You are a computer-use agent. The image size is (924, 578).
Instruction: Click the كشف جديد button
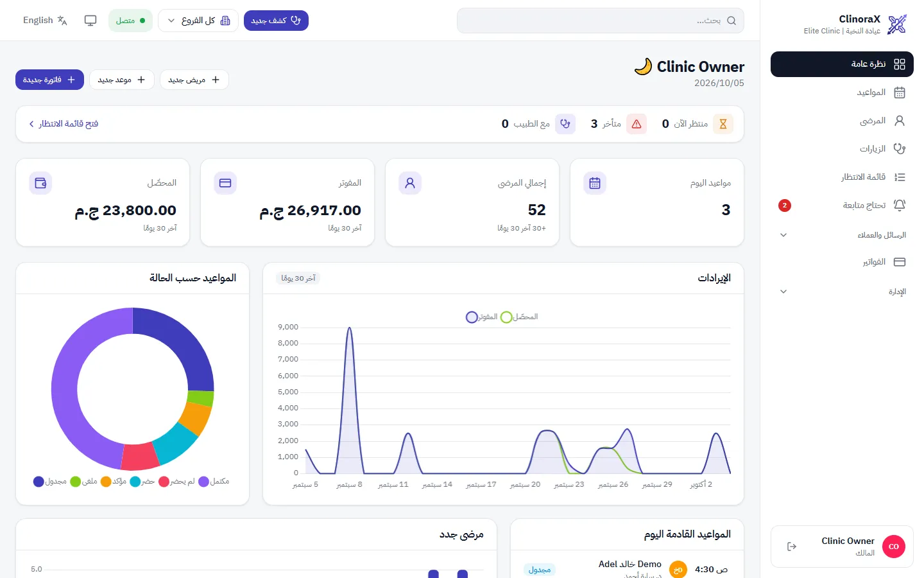click(x=276, y=21)
